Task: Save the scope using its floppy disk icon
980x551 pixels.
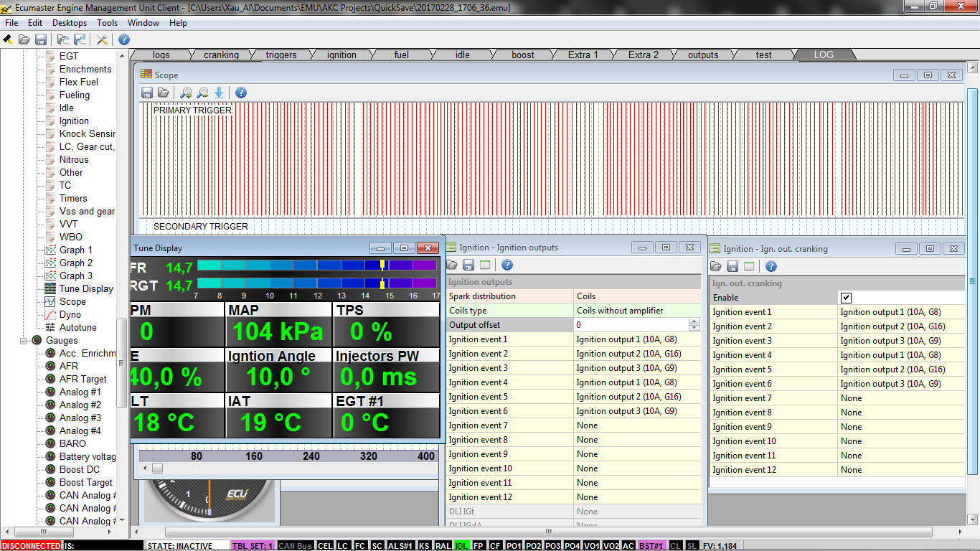Action: [x=147, y=93]
